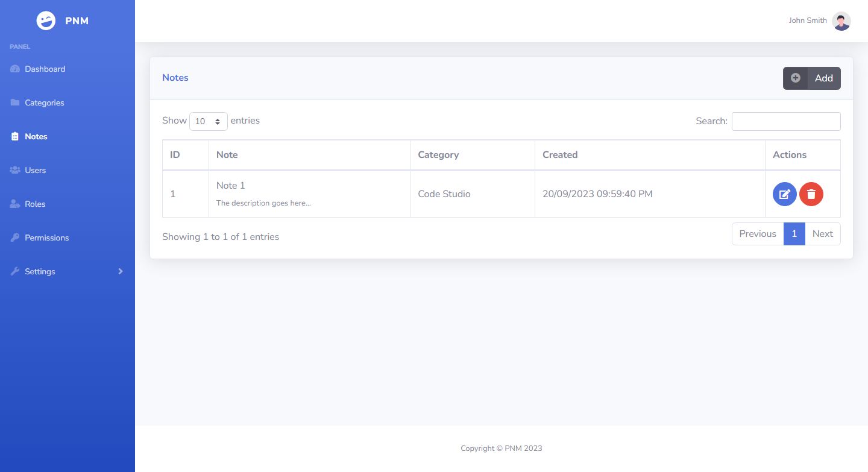Click the Settings wrench icon
This screenshot has width=868, height=472.
[15, 271]
